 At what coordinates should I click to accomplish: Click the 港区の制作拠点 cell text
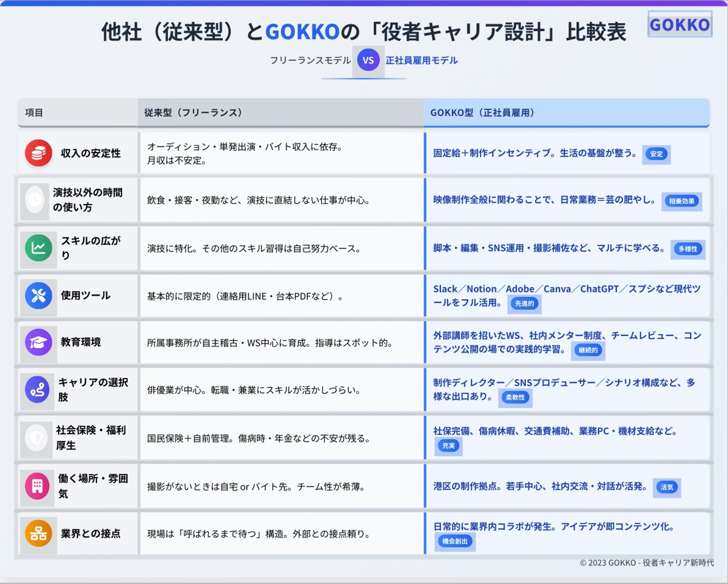[x=540, y=486]
